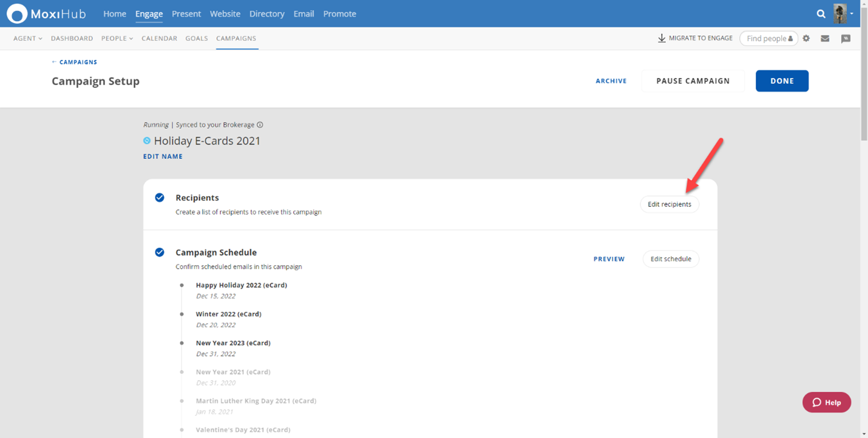Click the Migrate to Engage download icon
The width and height of the screenshot is (868, 438).
662,38
